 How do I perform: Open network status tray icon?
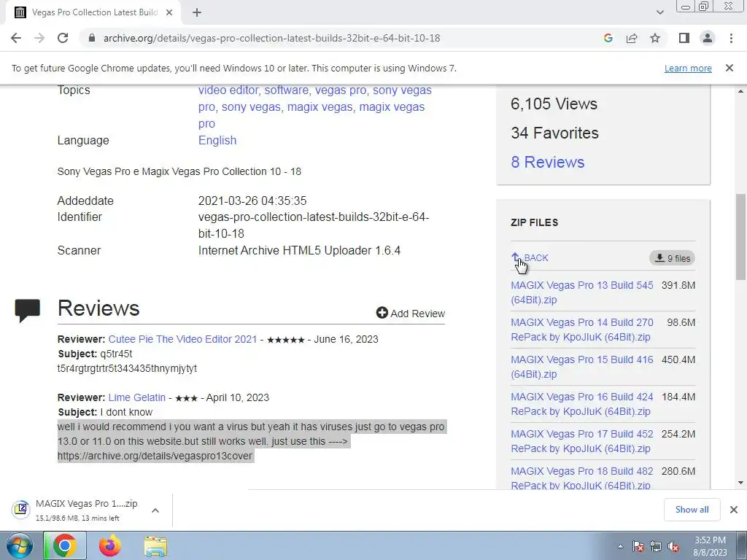tap(656, 546)
